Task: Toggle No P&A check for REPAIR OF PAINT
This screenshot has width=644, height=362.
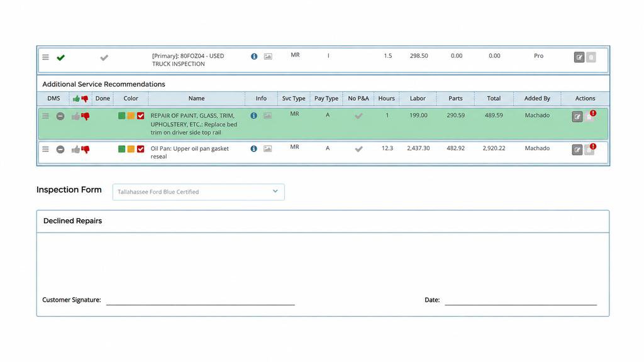Action: [358, 116]
